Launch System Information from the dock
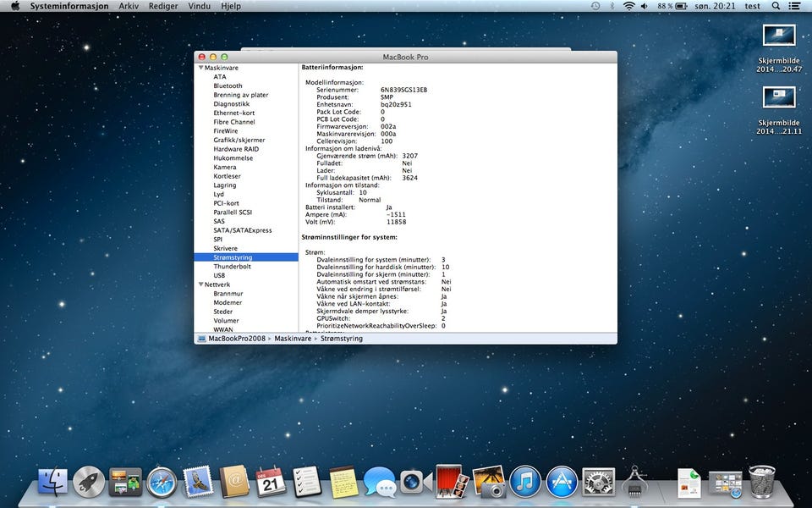Viewport: 812px width, 508px height. (634, 483)
